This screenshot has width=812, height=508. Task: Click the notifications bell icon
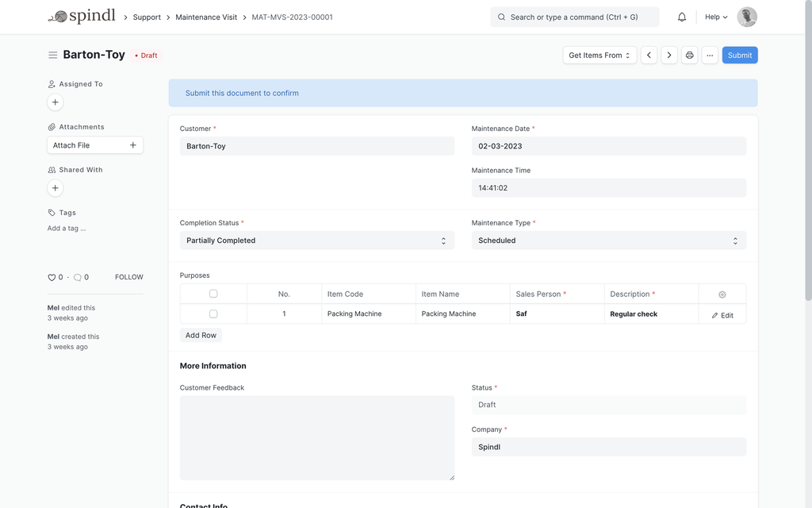682,17
